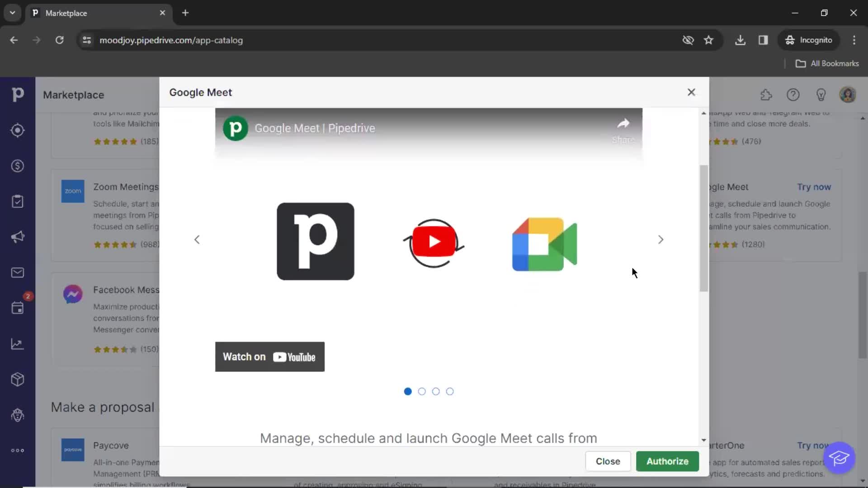The height and width of the screenshot is (488, 868).
Task: Navigate to the next carousel slide
Action: [660, 239]
